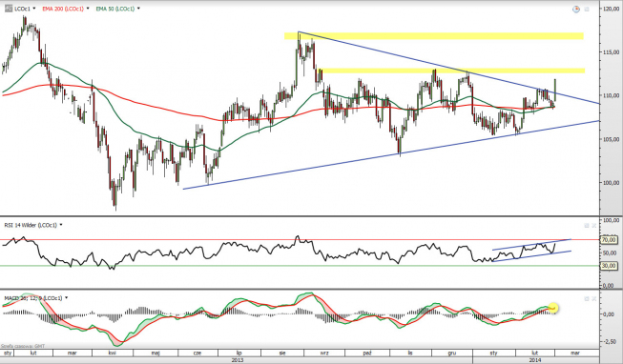The image size is (623, 364).
Task: Click the RSI 70,00 level tag
Action: [609, 240]
